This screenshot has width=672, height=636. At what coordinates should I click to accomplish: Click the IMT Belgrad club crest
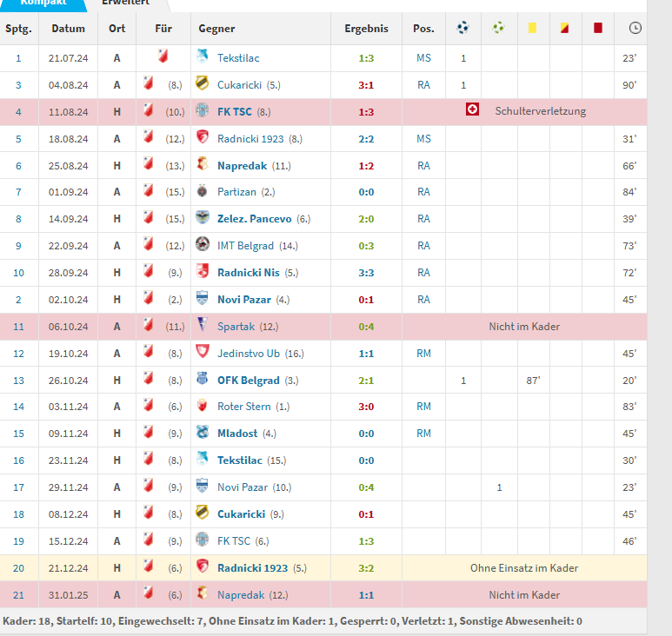[x=202, y=245]
